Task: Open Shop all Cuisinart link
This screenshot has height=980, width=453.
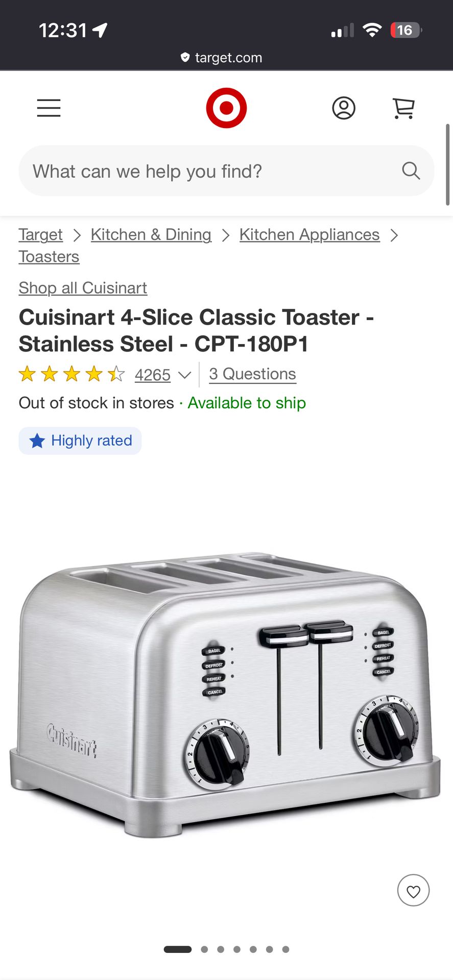Action: [x=83, y=288]
